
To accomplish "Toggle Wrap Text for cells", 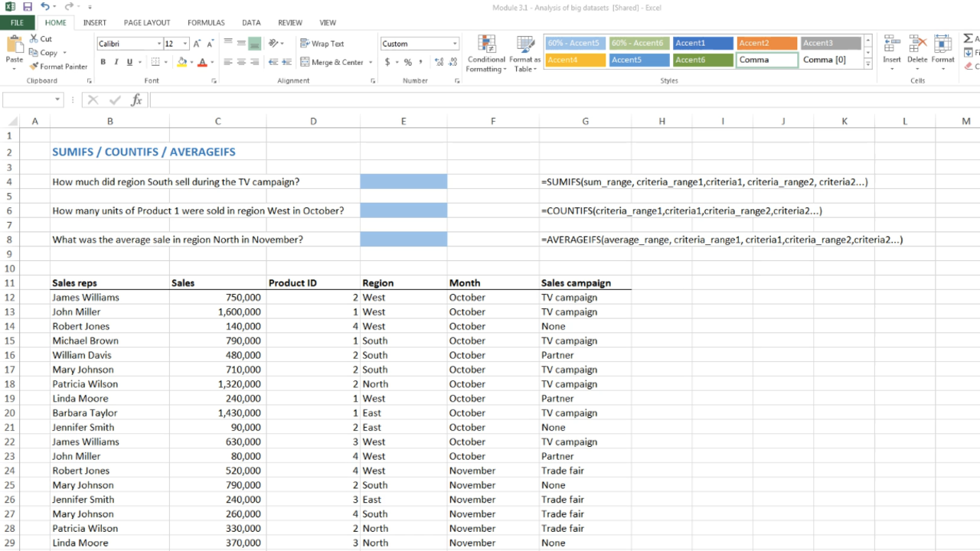I will 322,44.
